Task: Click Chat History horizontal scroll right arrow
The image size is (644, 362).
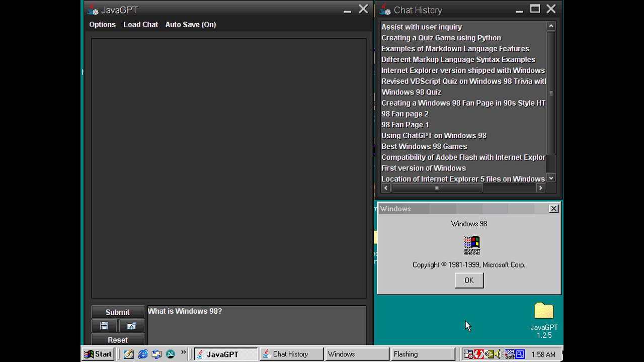Action: click(541, 188)
